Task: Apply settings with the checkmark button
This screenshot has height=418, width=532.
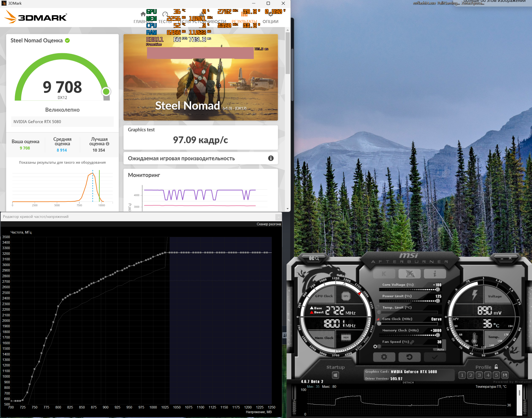Action: [x=435, y=357]
